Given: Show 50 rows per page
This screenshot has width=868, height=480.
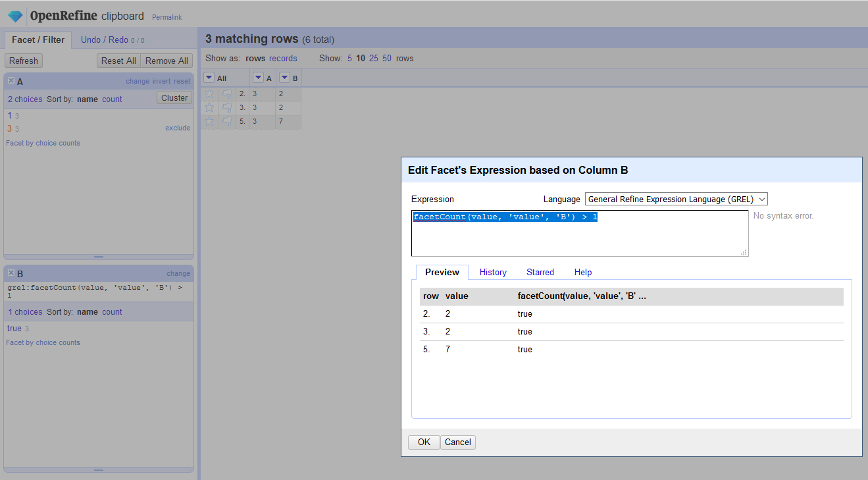Looking at the screenshot, I should (387, 59).
